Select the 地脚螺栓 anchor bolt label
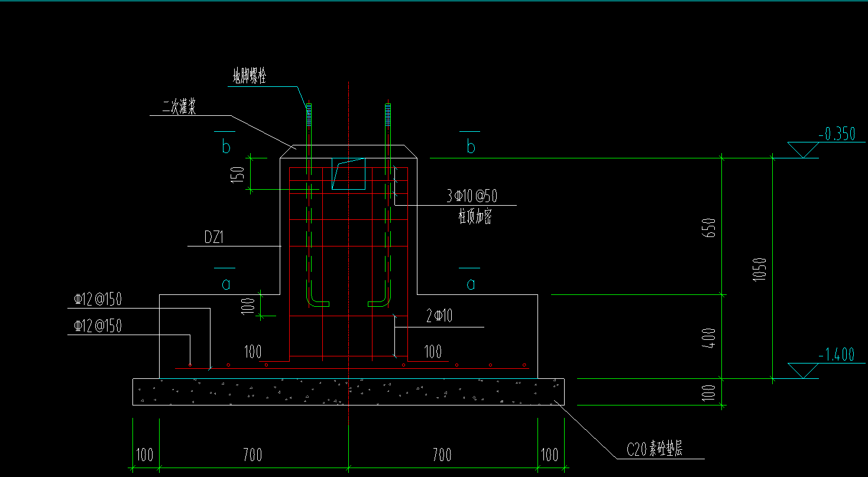Image resolution: width=868 pixels, height=477 pixels. click(x=249, y=76)
